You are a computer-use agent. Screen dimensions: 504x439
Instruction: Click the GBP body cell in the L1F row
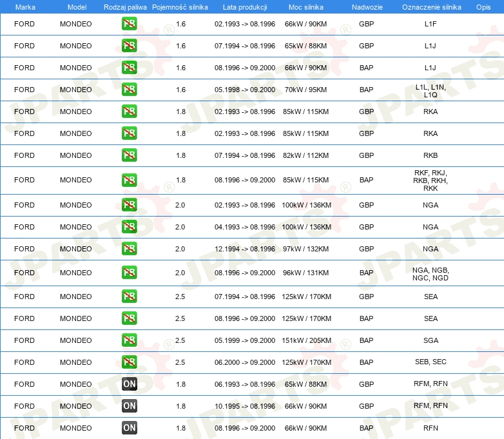366,24
